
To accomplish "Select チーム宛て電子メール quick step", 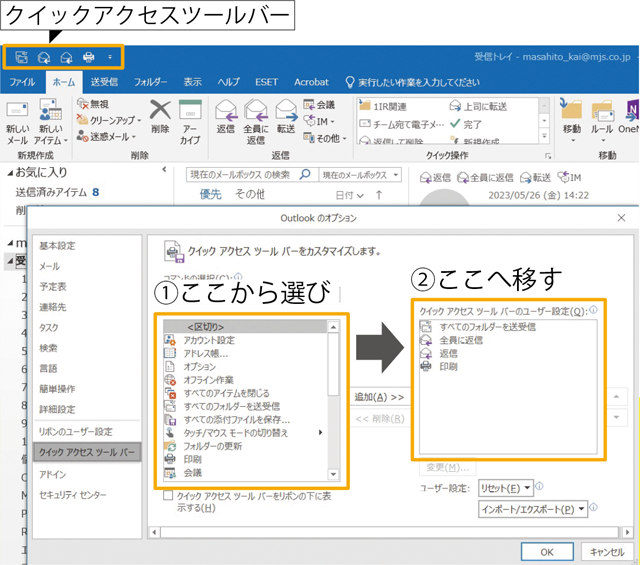I will [402, 124].
